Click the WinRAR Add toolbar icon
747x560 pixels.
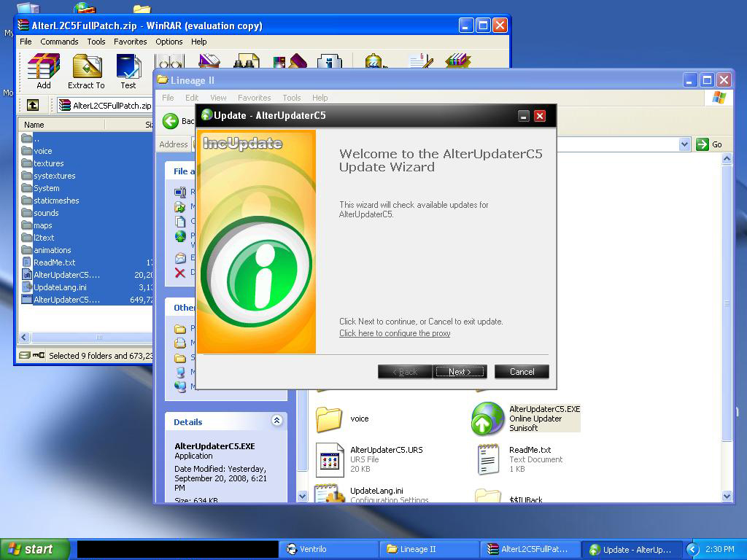click(43, 71)
